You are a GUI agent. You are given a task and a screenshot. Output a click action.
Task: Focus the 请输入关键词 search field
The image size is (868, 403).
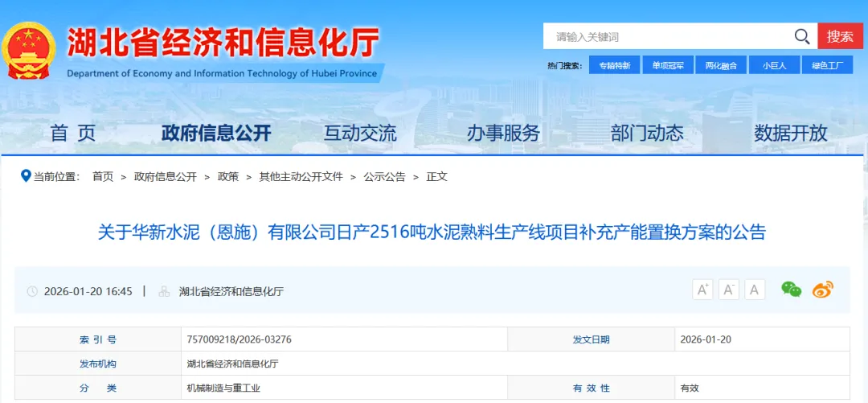(x=669, y=36)
